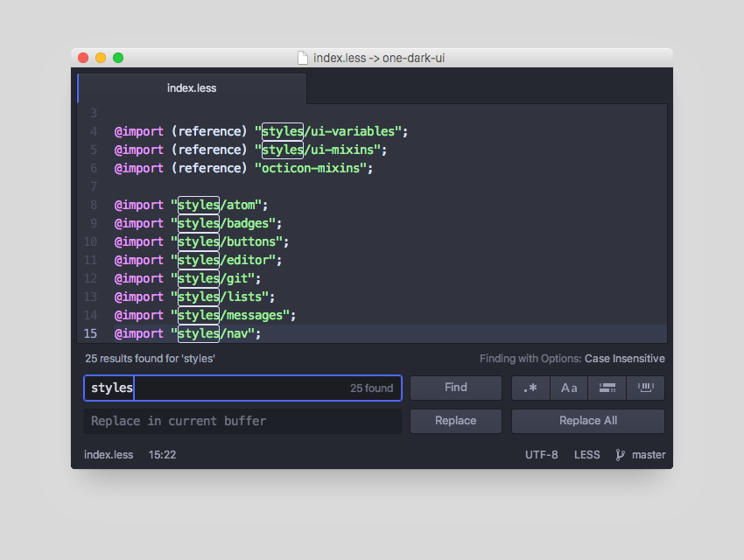Open the master branch selector
This screenshot has width=744, height=560.
click(649, 455)
